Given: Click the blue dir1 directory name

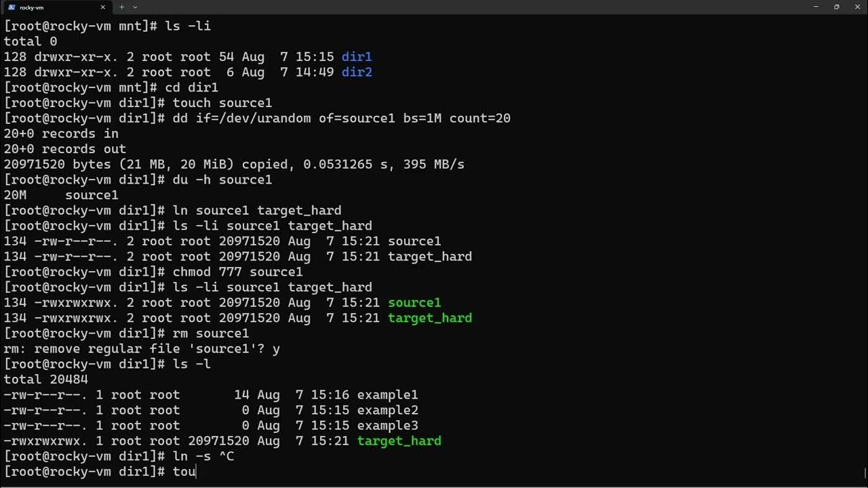Looking at the screenshot, I should (357, 57).
